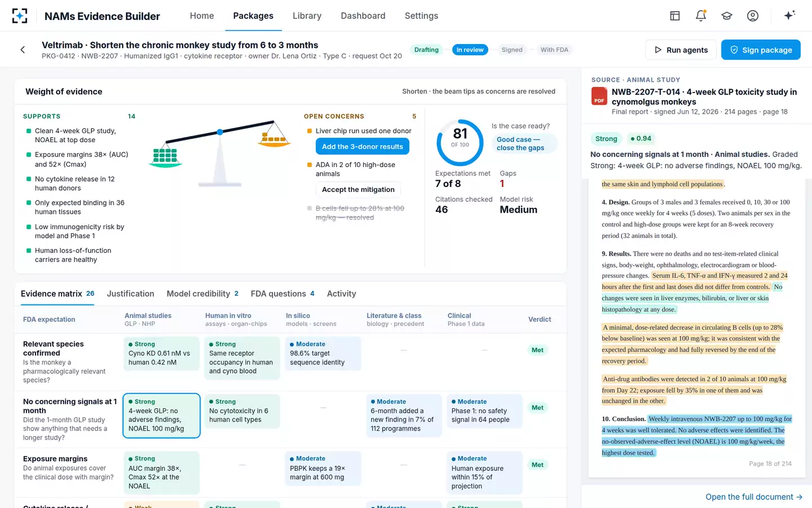Click the Run agents button

coord(681,50)
